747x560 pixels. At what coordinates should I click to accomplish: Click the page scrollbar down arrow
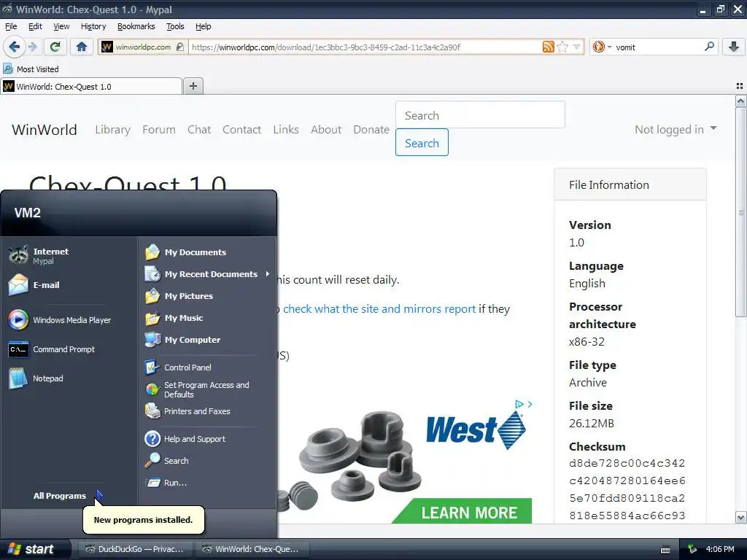[x=740, y=517]
